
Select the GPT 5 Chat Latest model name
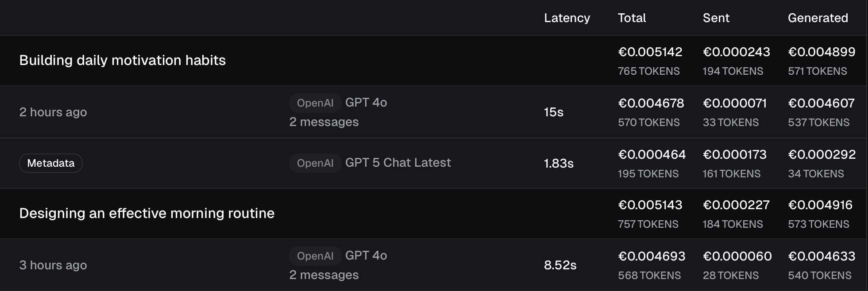coord(398,163)
